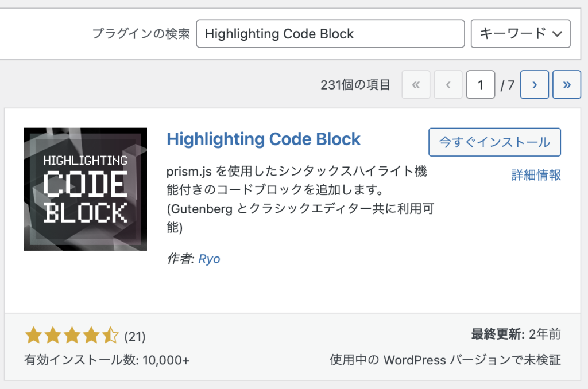Click the previous page arrow button
Viewport: 588px width, 389px height.
pos(448,85)
